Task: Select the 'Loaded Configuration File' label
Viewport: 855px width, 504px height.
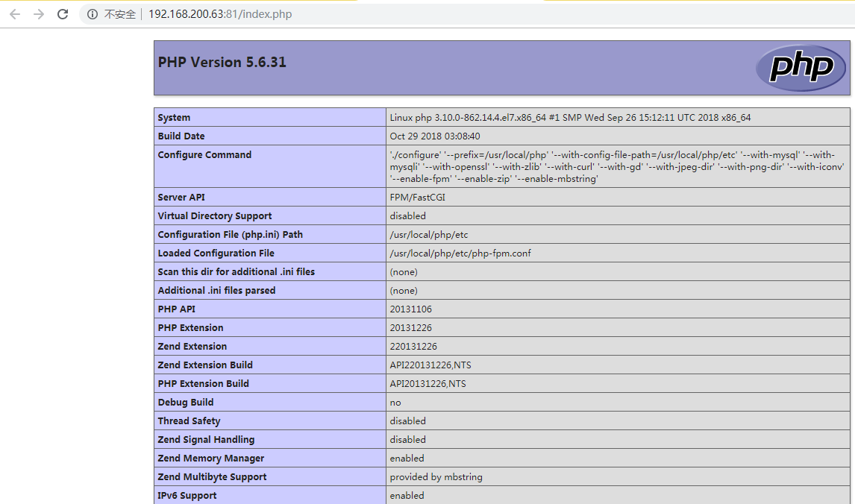Action: point(216,253)
